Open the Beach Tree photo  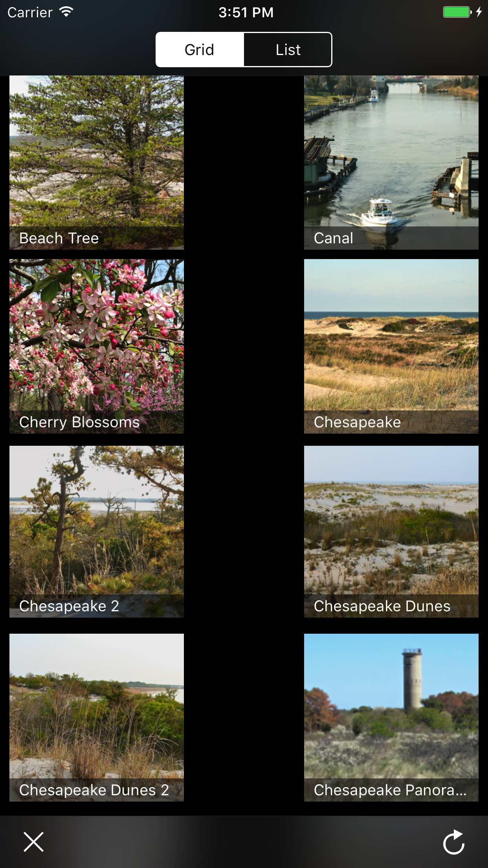(97, 163)
